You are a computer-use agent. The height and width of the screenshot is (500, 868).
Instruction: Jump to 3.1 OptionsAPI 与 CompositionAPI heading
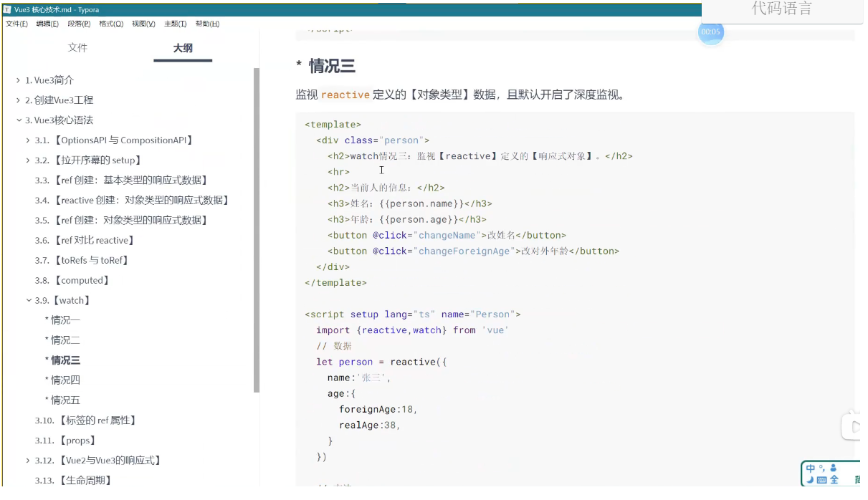coord(115,140)
